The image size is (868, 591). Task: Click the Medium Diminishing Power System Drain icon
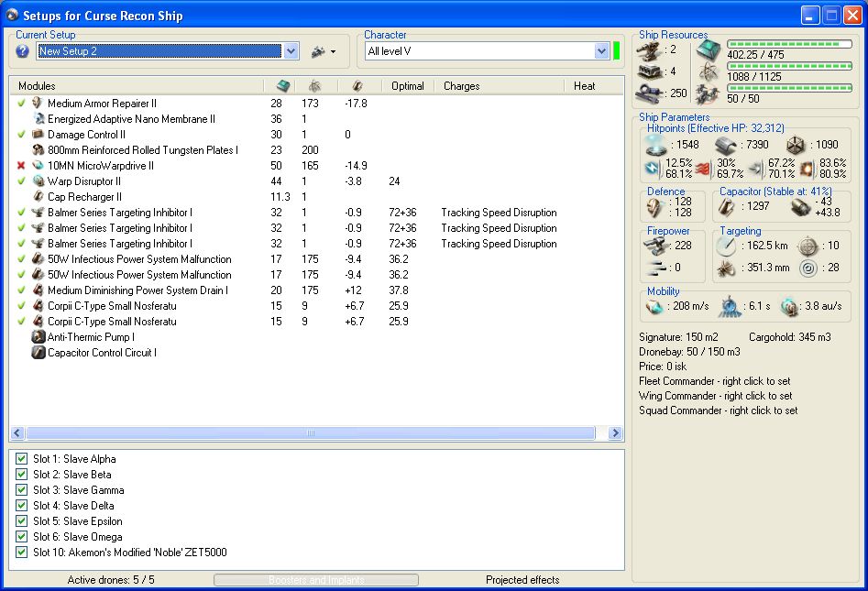click(38, 290)
